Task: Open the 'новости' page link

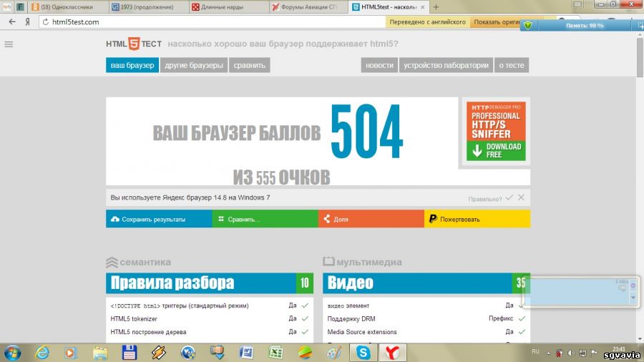Action: tap(379, 65)
